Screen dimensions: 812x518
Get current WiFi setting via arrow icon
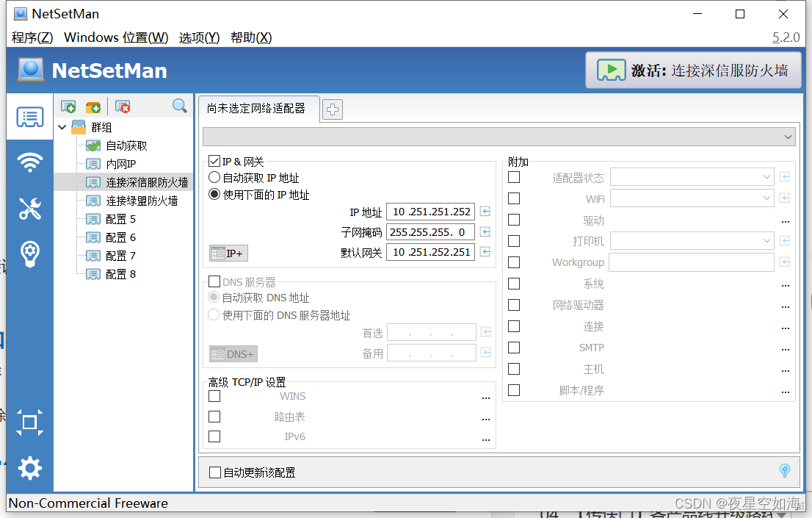pos(785,198)
